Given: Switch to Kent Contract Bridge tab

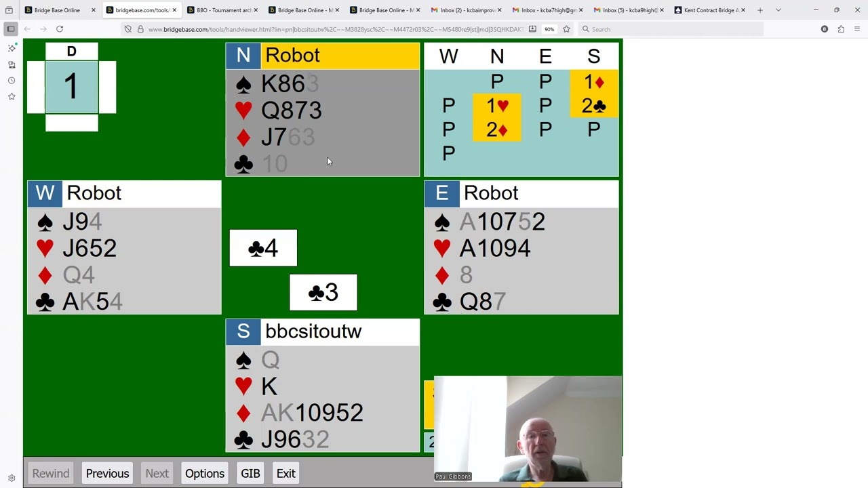Looking at the screenshot, I should pyautogui.click(x=710, y=10).
